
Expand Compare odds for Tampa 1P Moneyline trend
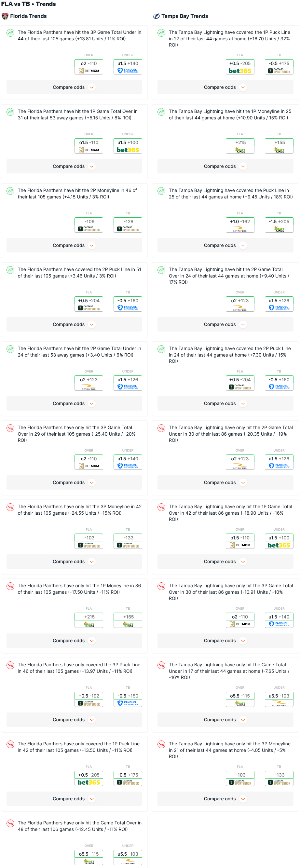click(x=225, y=167)
